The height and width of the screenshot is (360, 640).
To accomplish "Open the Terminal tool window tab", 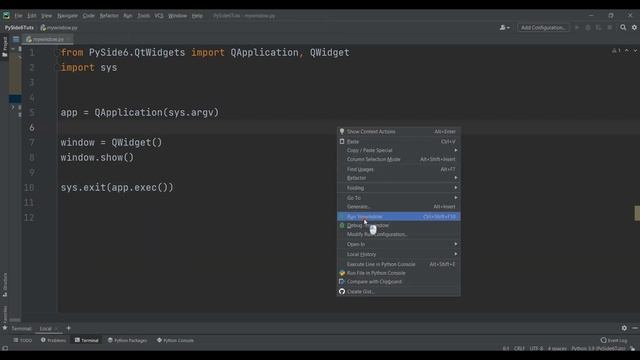I will point(87,340).
